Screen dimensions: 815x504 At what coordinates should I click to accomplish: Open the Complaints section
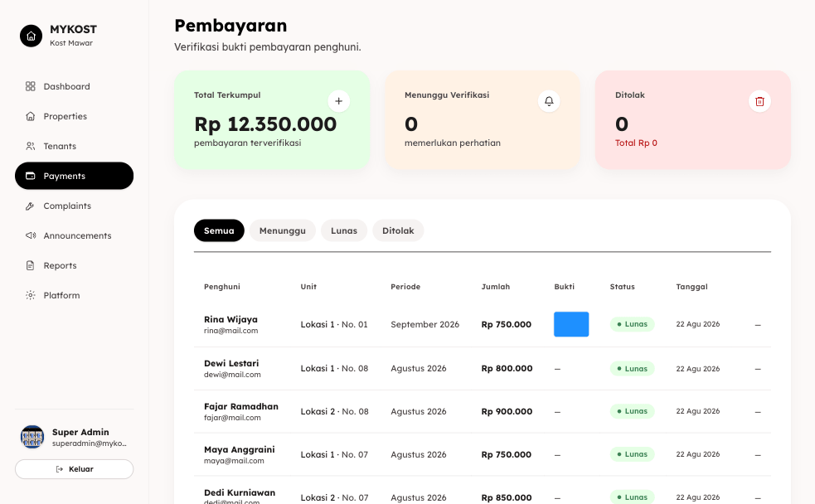[75, 206]
